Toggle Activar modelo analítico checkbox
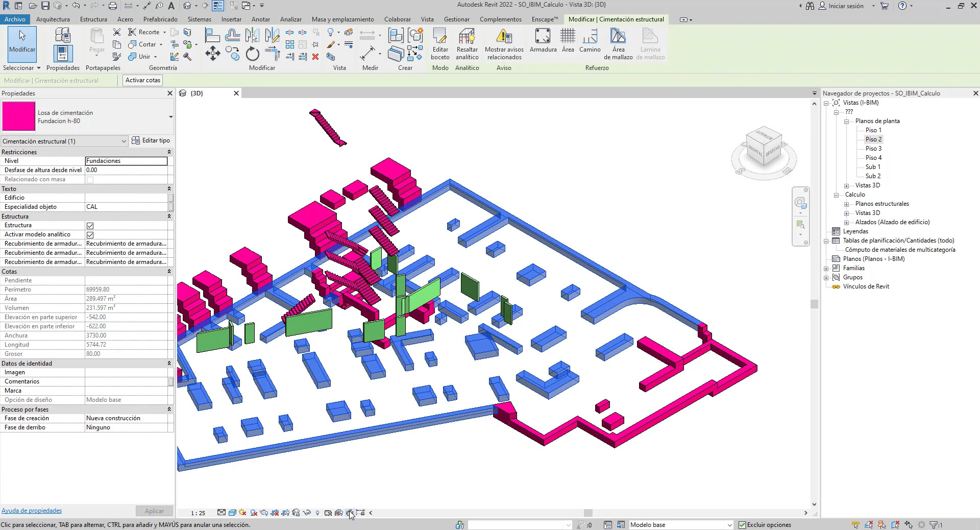 (x=90, y=235)
